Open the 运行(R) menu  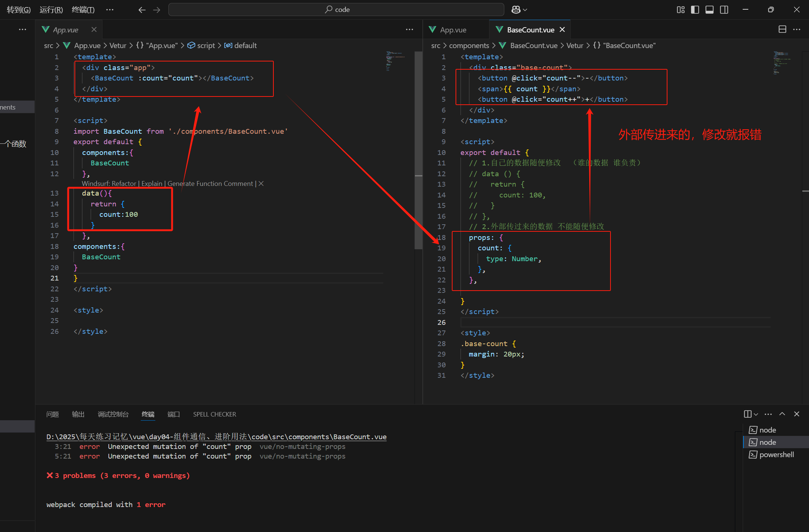pos(51,10)
